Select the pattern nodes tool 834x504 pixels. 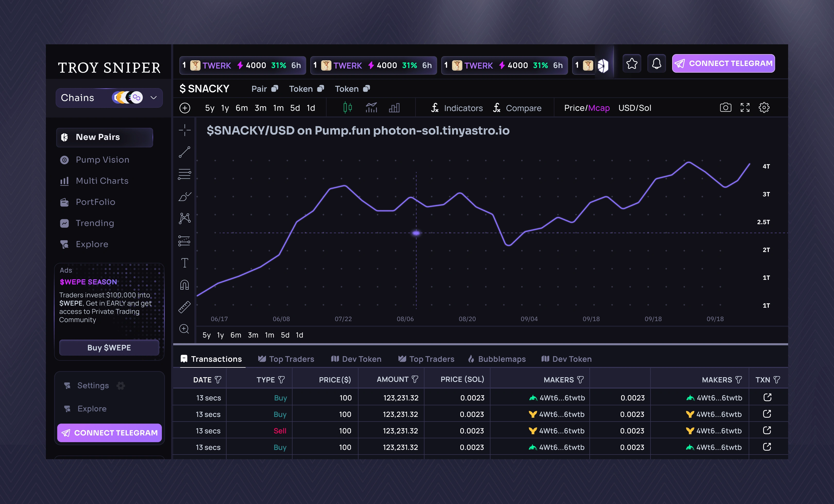click(x=185, y=218)
